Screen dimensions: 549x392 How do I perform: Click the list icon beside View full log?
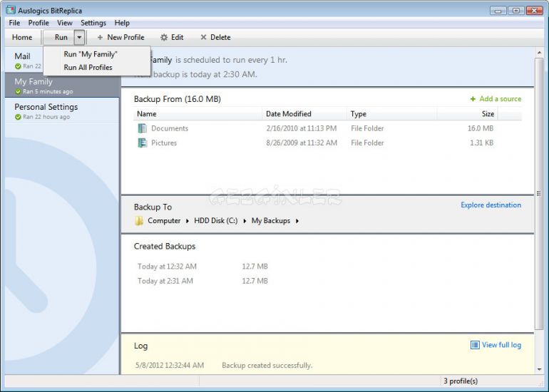coord(475,345)
